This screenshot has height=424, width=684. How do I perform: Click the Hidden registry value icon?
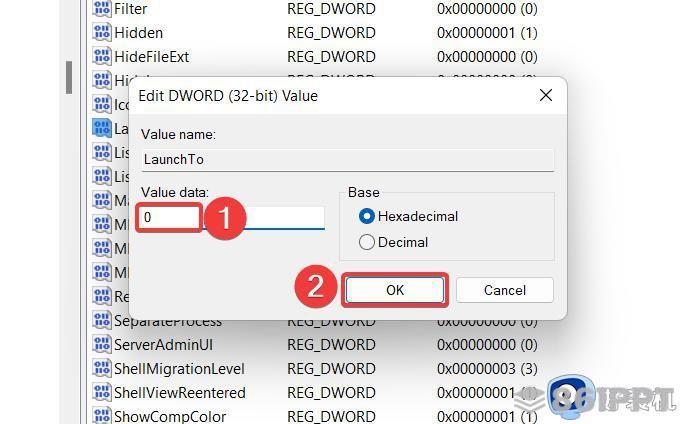(102, 32)
